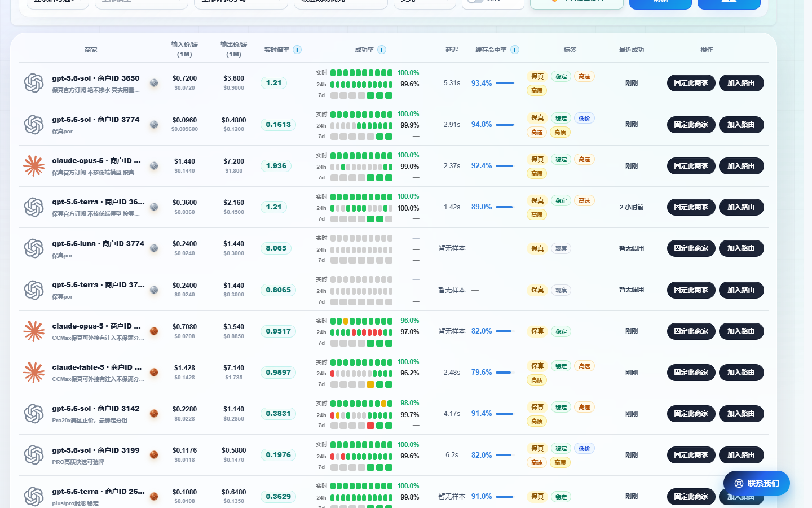Click the 标签 column header
Viewport: 812px width, 508px height.
570,50
